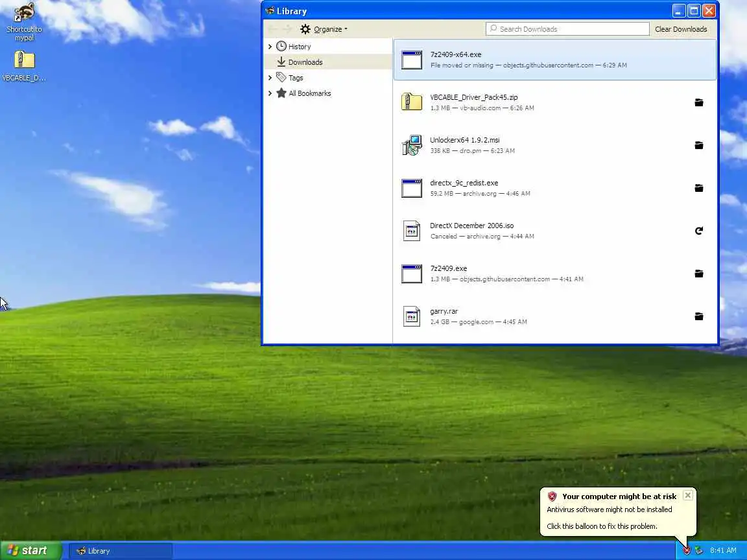Click the Start button
Screen dimensions: 747x560
tap(30, 550)
